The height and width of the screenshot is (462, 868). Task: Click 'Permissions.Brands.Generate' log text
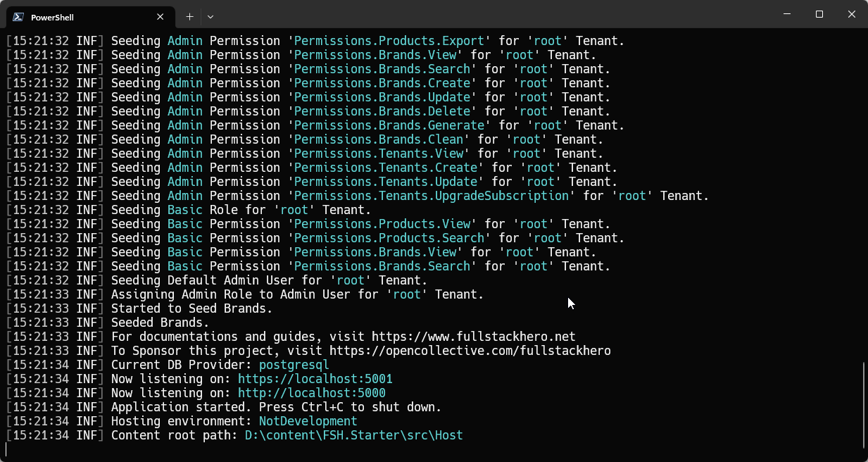click(389, 125)
